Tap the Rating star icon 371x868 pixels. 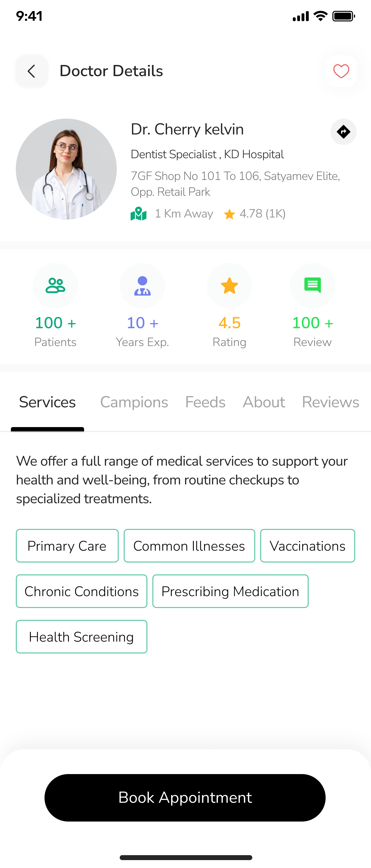coord(229,286)
